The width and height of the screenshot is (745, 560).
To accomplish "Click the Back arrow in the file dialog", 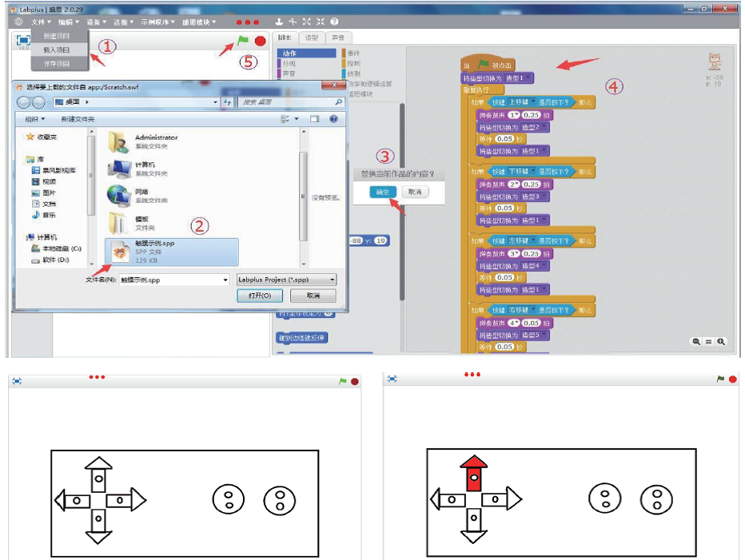I will [24, 102].
